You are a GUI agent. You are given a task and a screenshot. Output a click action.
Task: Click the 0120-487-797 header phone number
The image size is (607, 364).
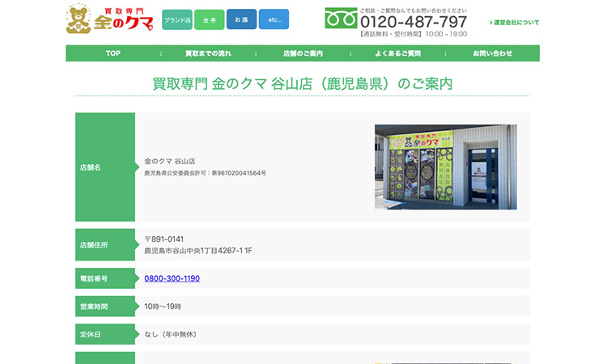[x=414, y=22]
